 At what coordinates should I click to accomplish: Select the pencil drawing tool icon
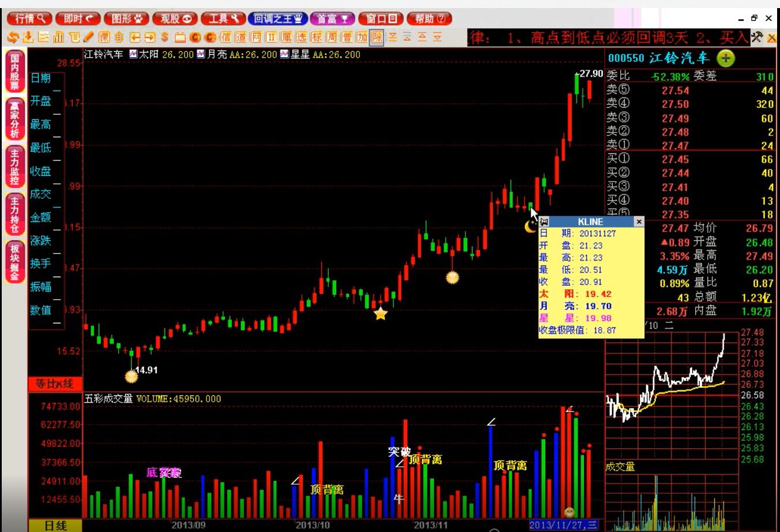tap(88, 37)
